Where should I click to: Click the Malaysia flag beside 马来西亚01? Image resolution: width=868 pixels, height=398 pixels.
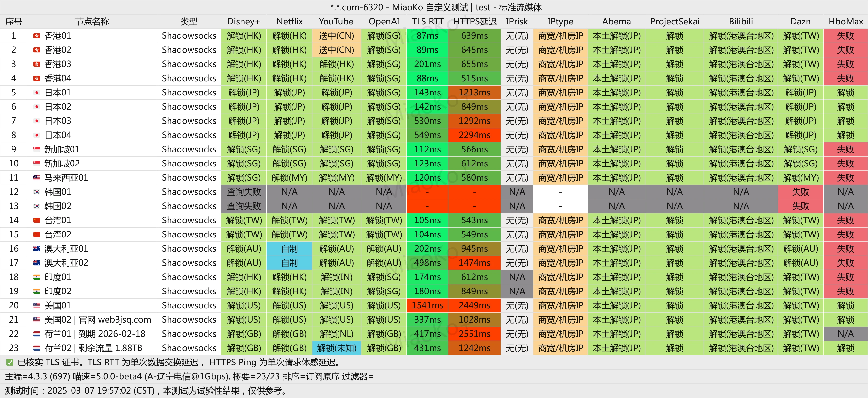tap(37, 177)
